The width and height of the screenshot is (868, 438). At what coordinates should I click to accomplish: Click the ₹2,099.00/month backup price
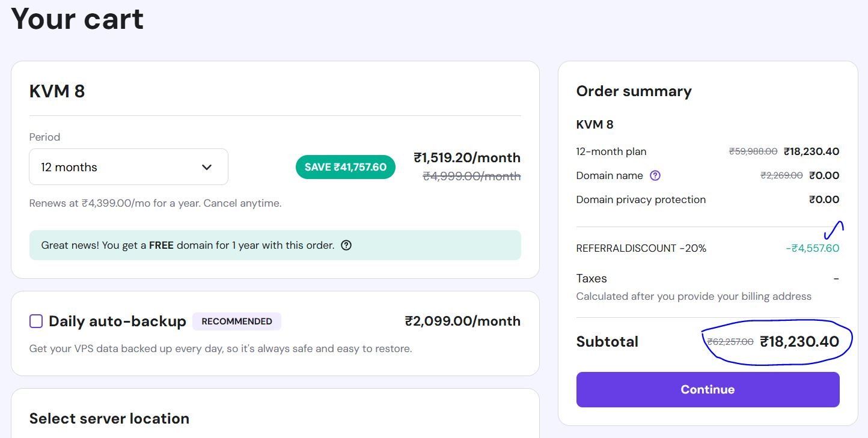(x=462, y=321)
